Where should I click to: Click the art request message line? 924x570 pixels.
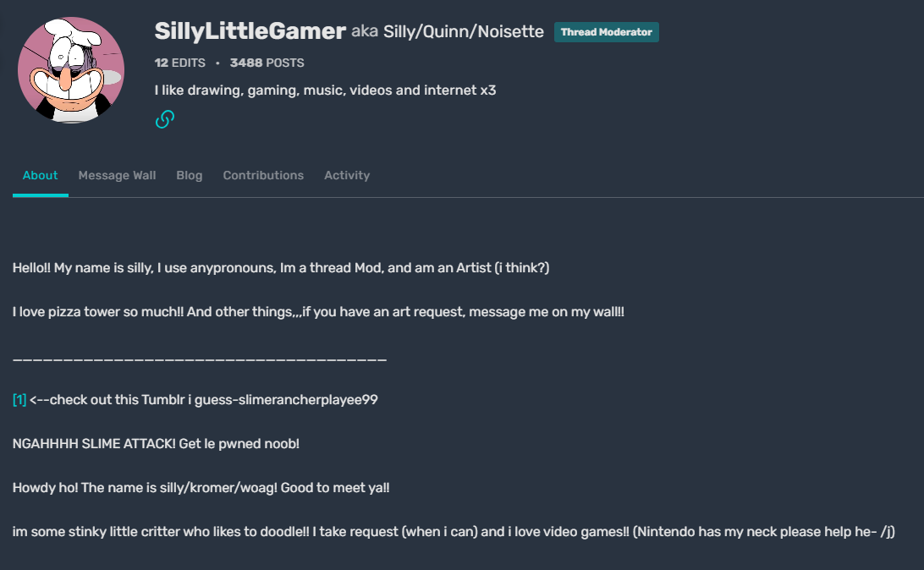coord(318,311)
